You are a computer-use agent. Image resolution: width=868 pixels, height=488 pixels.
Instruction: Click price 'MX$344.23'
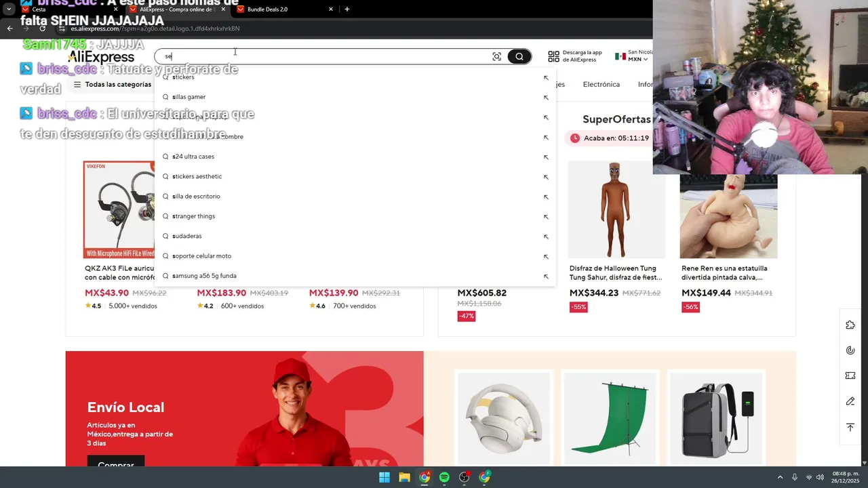point(594,293)
